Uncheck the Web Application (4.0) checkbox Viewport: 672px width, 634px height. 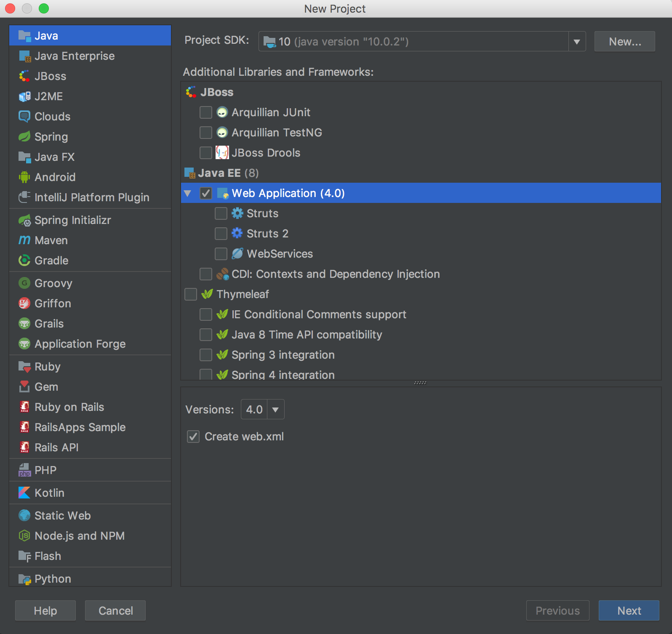206,193
